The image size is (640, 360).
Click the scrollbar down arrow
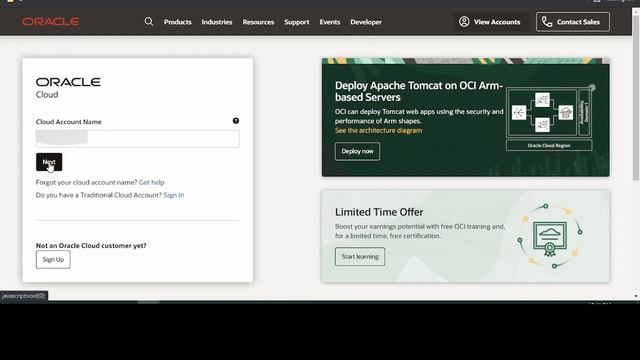coord(636,296)
